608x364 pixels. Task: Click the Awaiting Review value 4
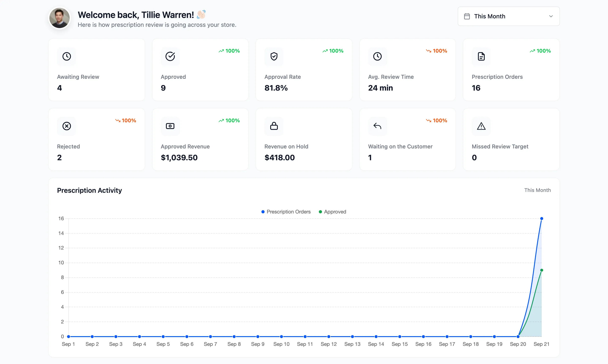[60, 88]
